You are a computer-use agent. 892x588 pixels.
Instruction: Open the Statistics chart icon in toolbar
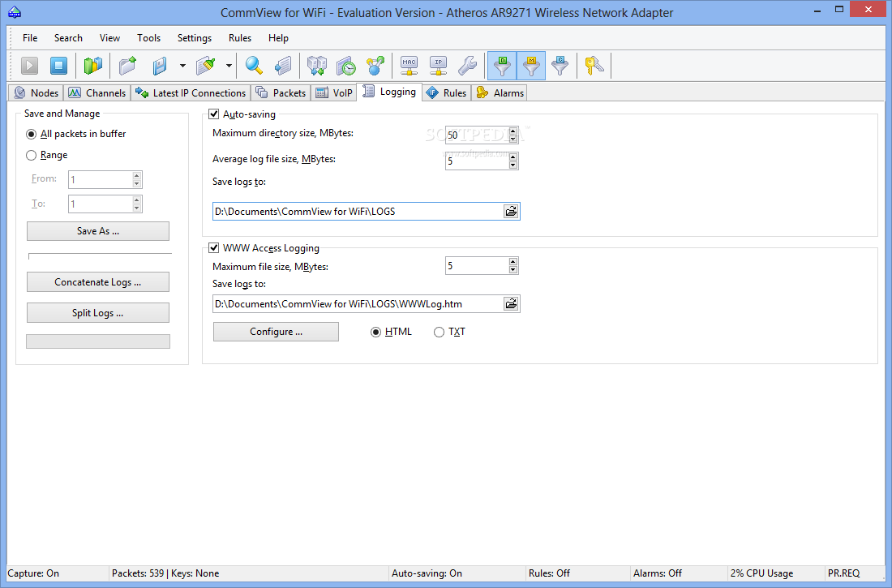point(92,66)
